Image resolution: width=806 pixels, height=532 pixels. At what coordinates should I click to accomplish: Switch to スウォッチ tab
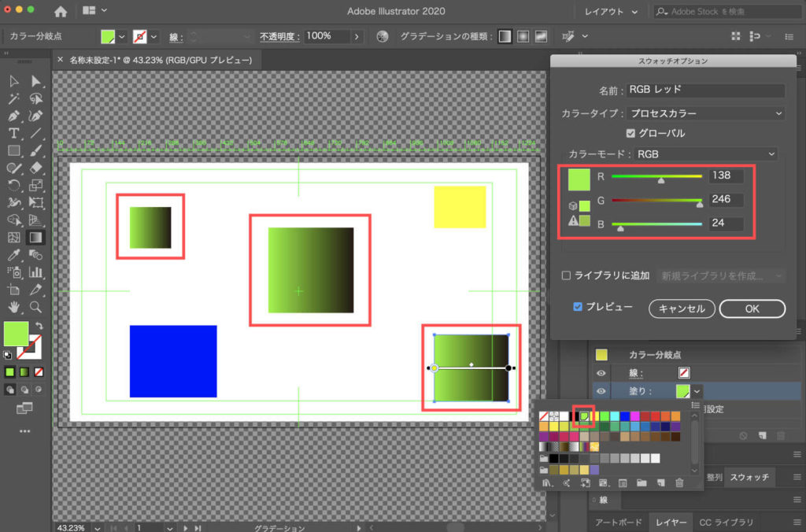[x=749, y=477]
